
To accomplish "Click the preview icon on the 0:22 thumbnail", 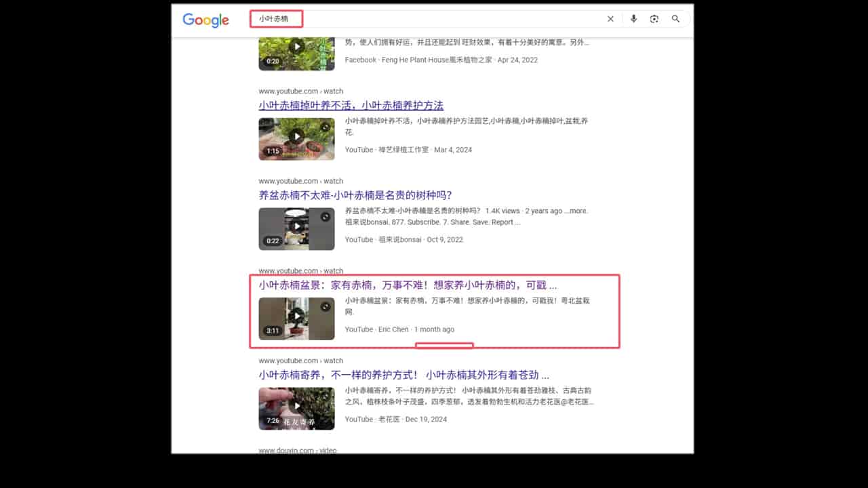I will point(325,217).
